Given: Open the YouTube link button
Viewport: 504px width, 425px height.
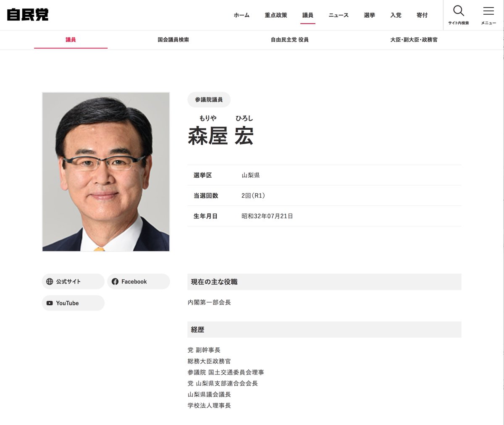Looking at the screenshot, I should click(x=73, y=303).
